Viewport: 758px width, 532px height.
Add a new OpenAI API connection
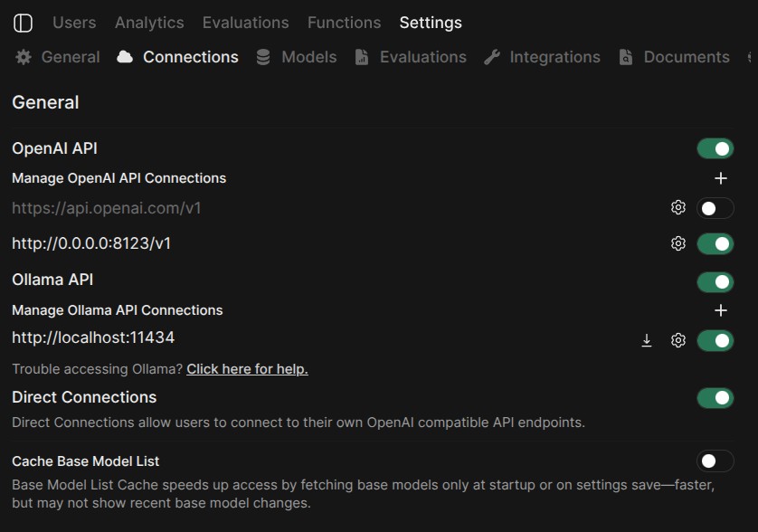720,178
